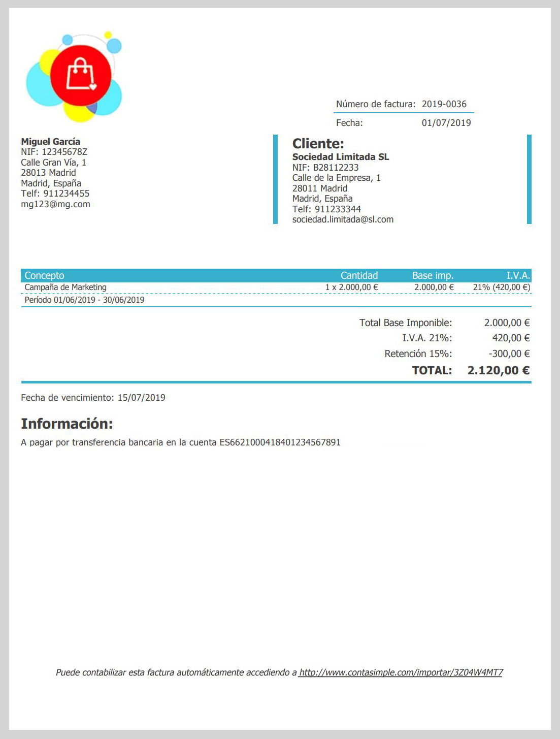Select issuer phone Telf: 911234455
The image size is (560, 739).
55,194
